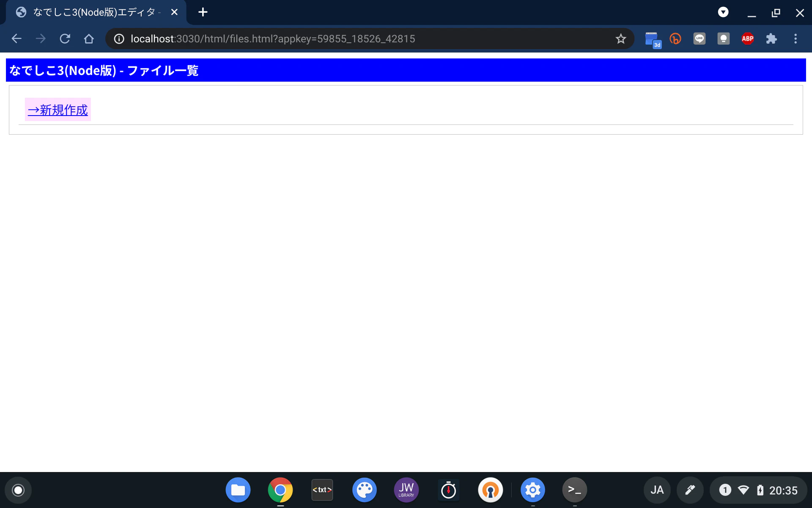This screenshot has width=812, height=508.
Task: Select the なでしこ3(Node版)エディタ tab
Action: (96, 12)
